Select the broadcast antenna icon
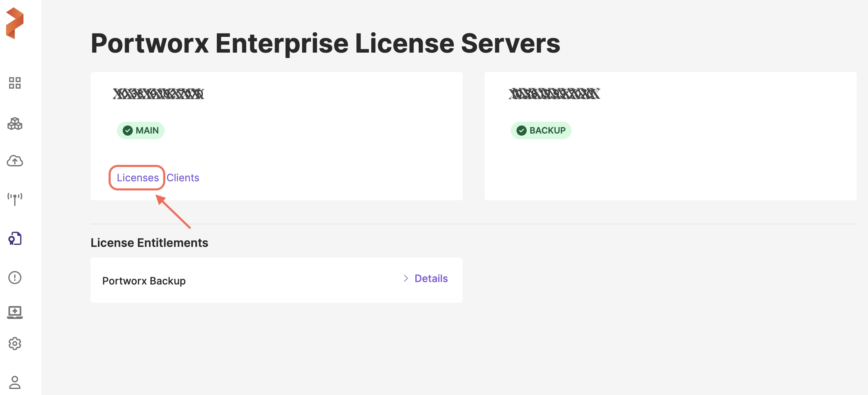This screenshot has height=395, width=868. [x=15, y=199]
